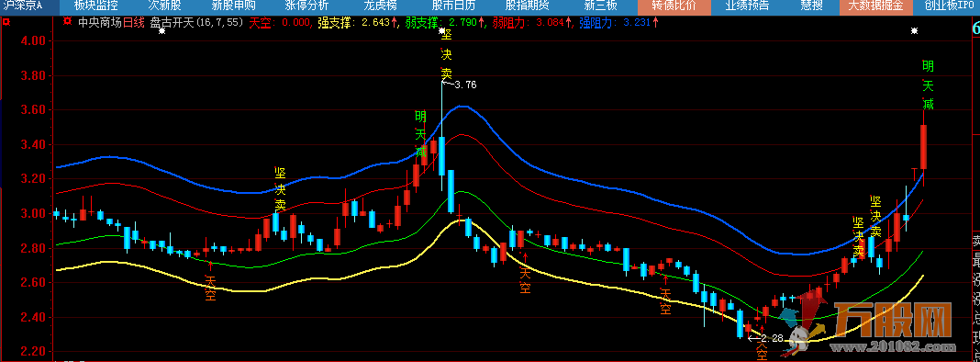Open the 大数据掘金 tab
Screen dimensions: 980x362
click(875, 6)
